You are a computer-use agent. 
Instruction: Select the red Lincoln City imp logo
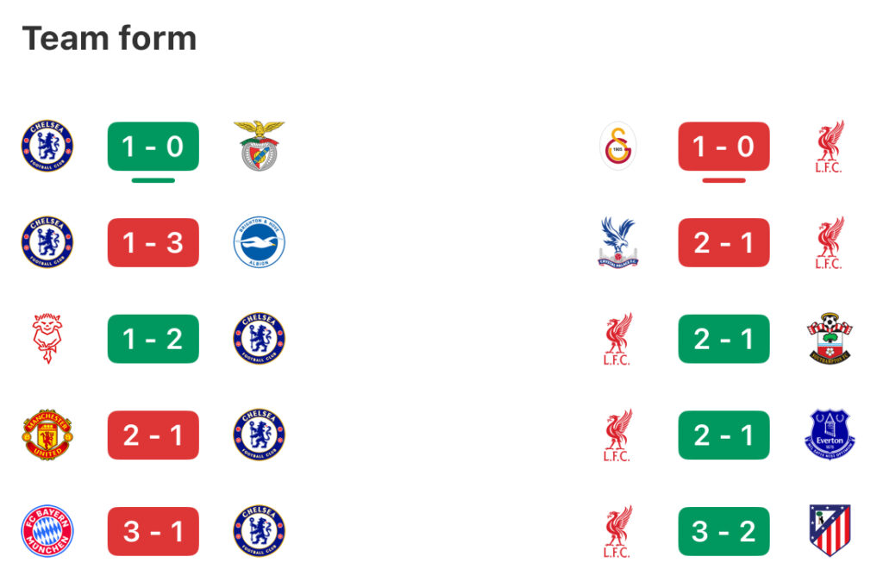pyautogui.click(x=47, y=338)
